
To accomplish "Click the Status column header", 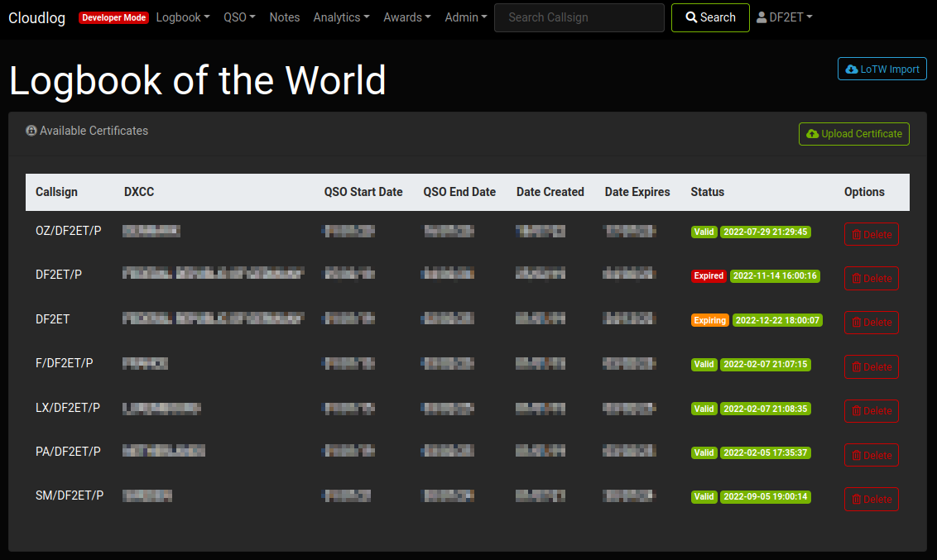I will [708, 192].
